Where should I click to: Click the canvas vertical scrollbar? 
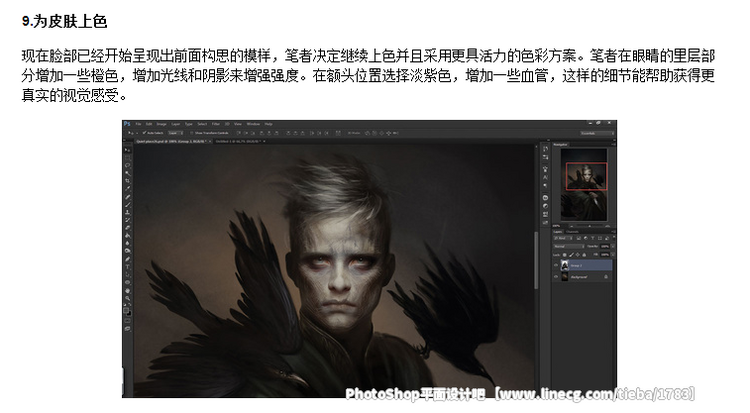(x=536, y=260)
